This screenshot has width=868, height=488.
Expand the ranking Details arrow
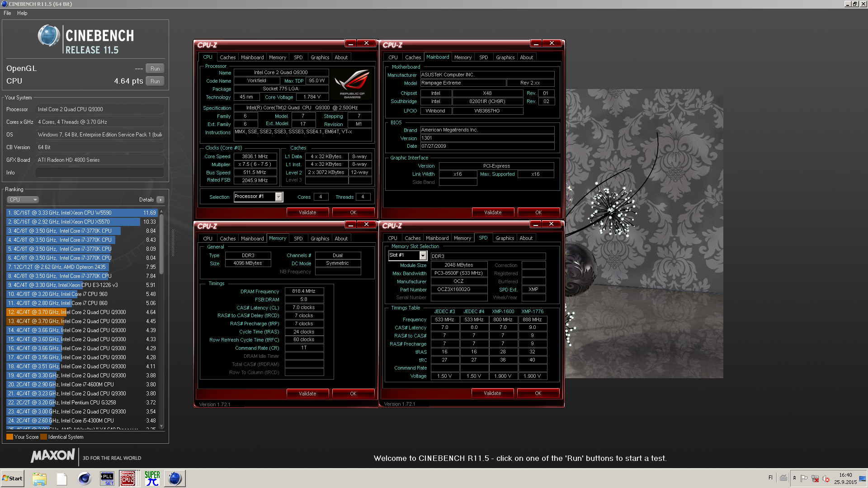(x=160, y=200)
